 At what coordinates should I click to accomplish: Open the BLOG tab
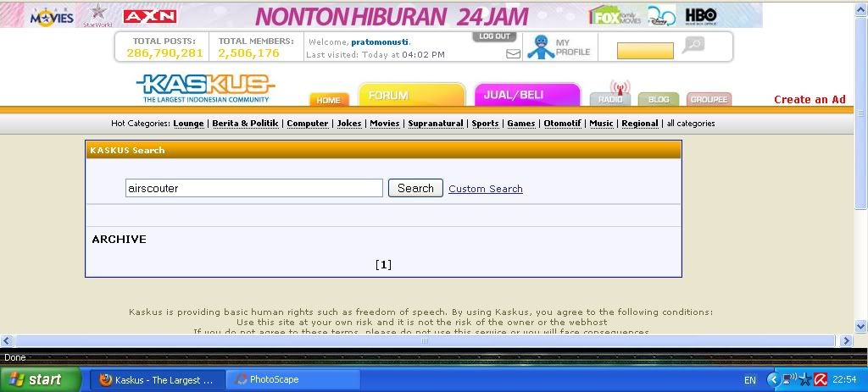tap(658, 100)
